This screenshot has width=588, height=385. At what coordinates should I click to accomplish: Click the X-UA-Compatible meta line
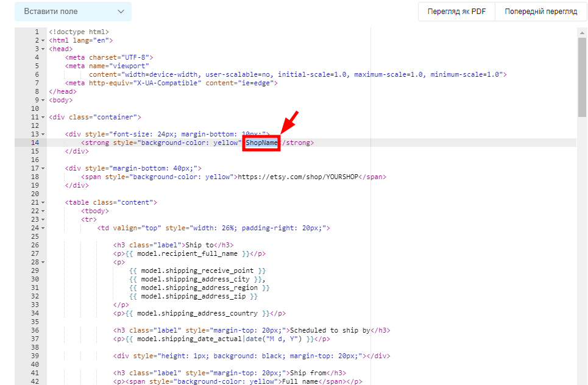171,83
